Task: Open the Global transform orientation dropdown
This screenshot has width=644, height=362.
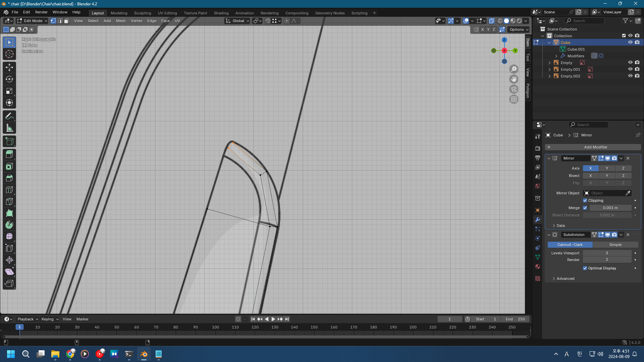Action: click(x=237, y=21)
